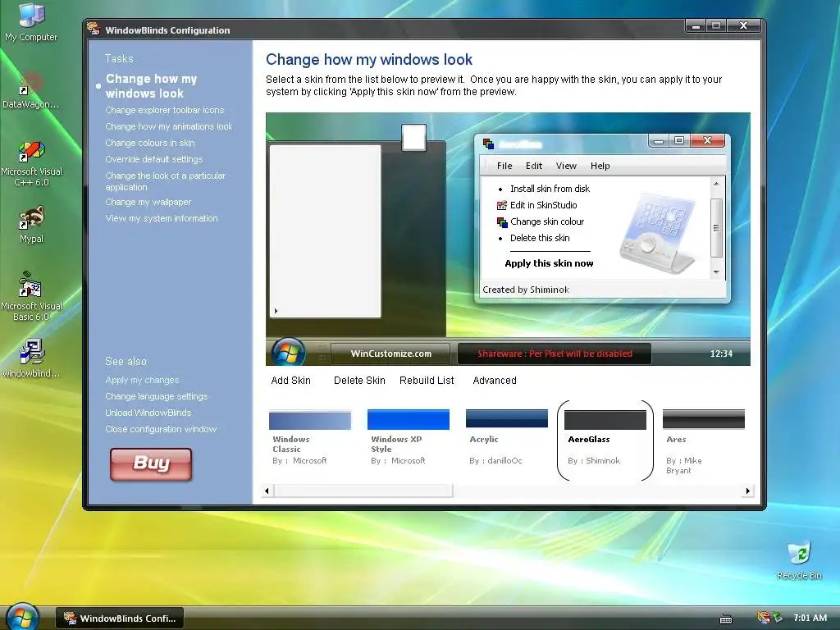
Task: Select the AeroGlass skin thumbnail
Action: (x=605, y=420)
